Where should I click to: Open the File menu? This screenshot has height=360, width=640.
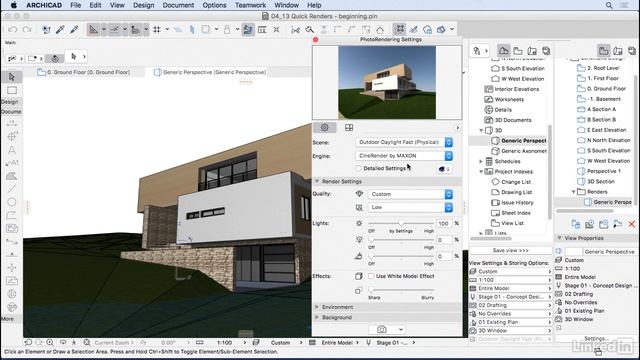pos(76,5)
